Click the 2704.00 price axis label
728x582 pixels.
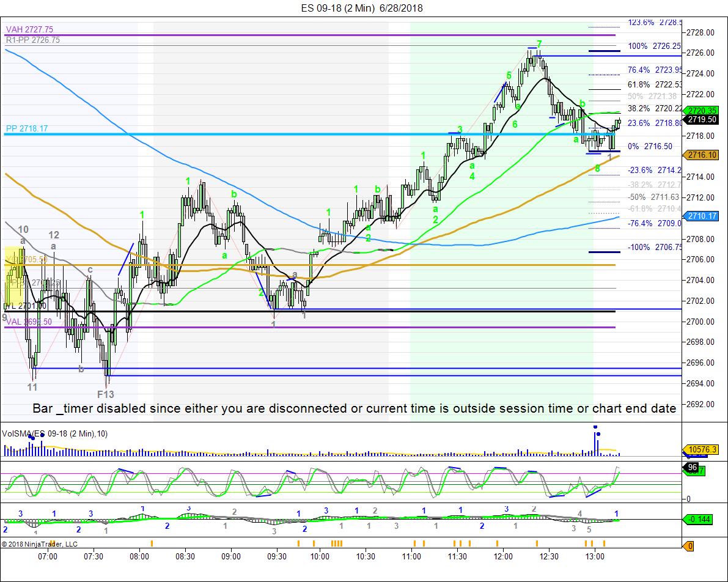coord(700,280)
